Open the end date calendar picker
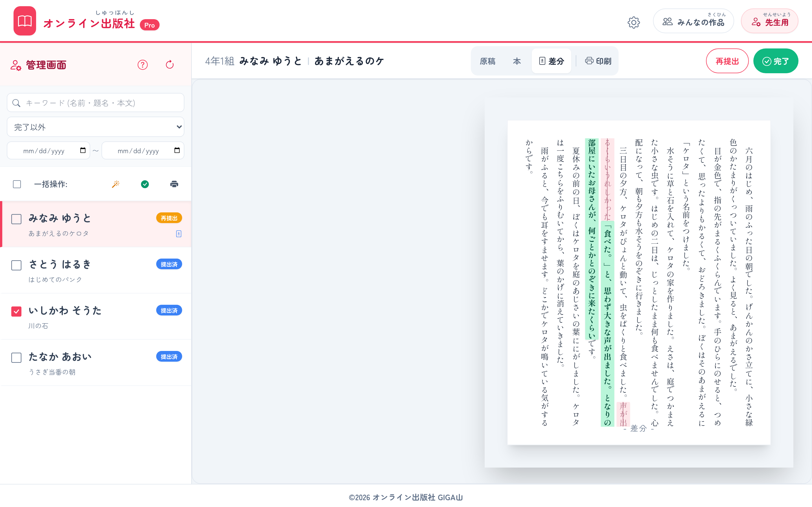The image size is (812, 507). 177,150
